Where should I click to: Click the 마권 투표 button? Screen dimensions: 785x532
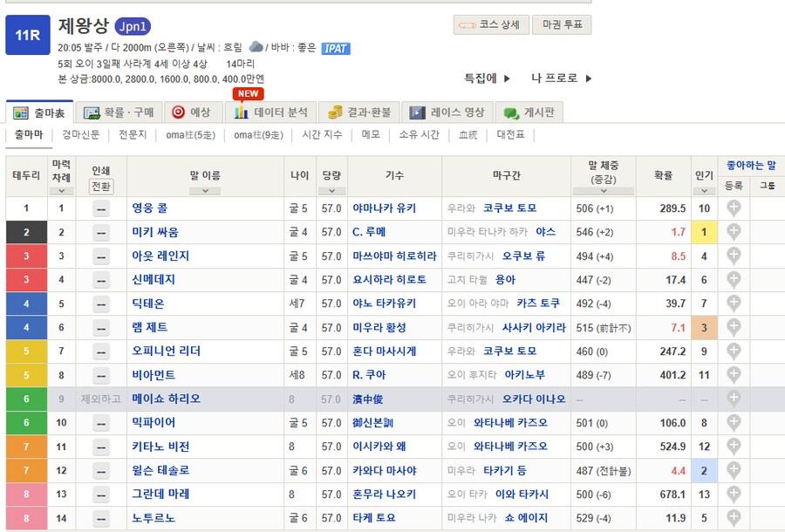tap(563, 25)
